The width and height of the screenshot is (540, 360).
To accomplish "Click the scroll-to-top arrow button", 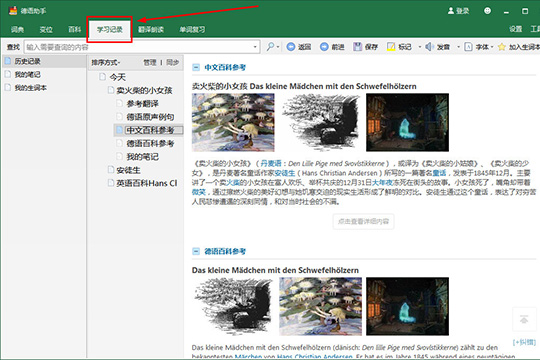I will 524,319.
